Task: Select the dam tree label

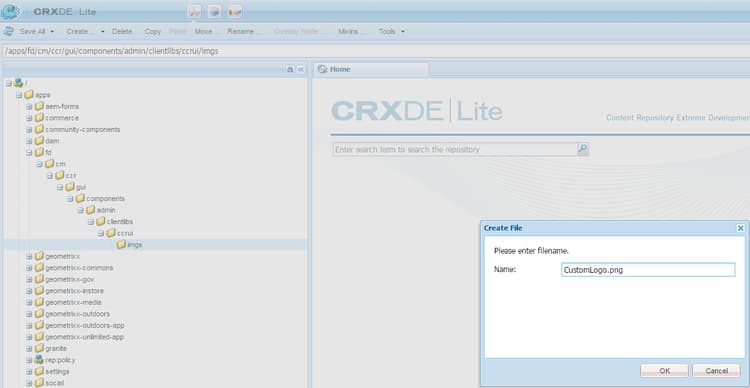Action: point(52,141)
